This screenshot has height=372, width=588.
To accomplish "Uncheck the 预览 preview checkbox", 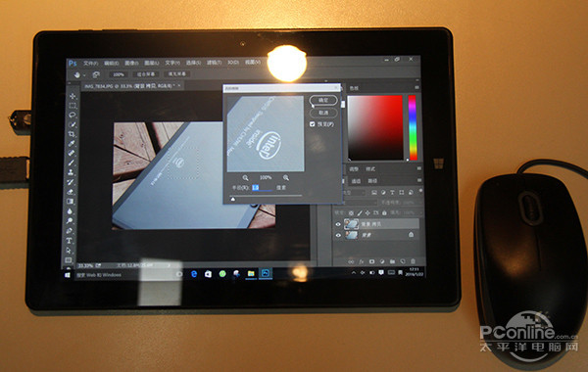I will click(313, 124).
